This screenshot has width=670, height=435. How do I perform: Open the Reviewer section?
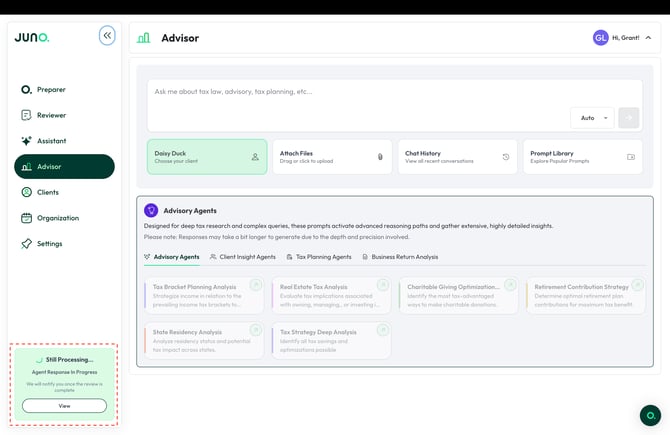(x=64, y=115)
